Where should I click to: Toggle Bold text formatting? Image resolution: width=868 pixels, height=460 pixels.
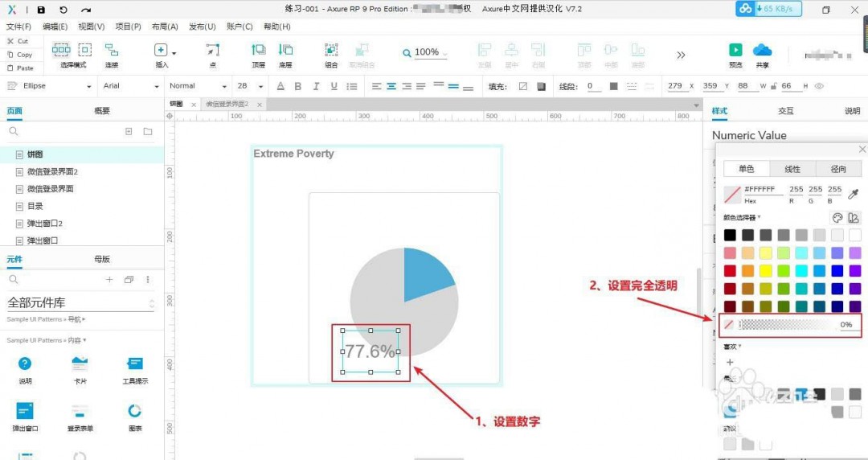(298, 86)
